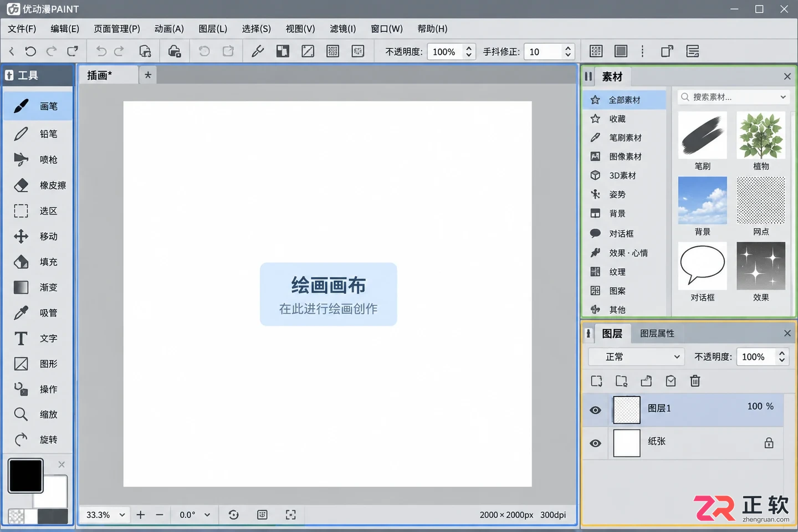Select the 对话框 materials category
Screen dimensions: 798x532
click(625, 233)
